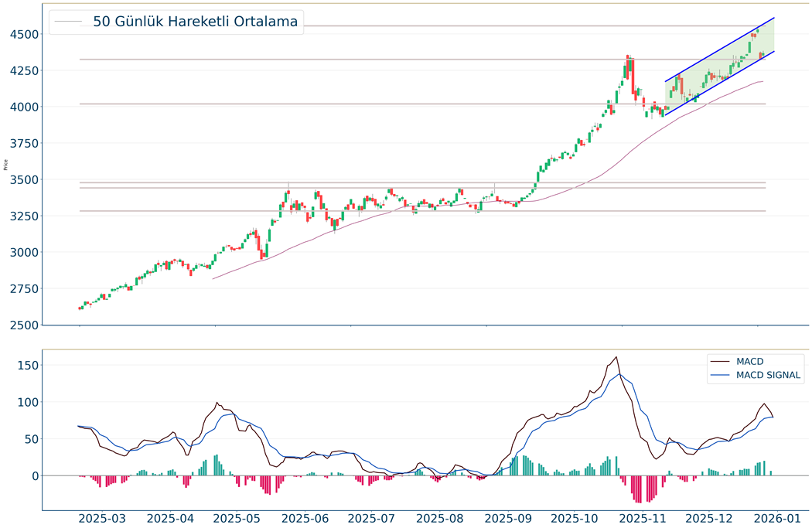
Task: Click the 0 label on MACD axis
Action: (34, 475)
